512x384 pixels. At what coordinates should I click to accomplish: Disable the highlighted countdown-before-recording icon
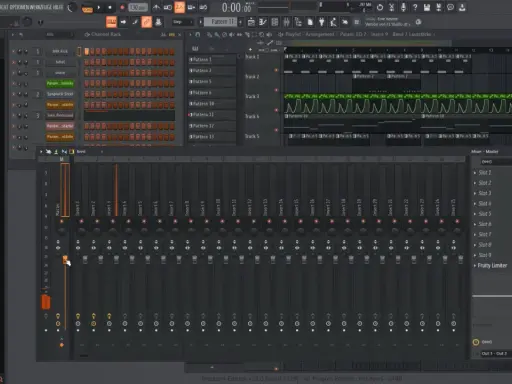point(179,7)
